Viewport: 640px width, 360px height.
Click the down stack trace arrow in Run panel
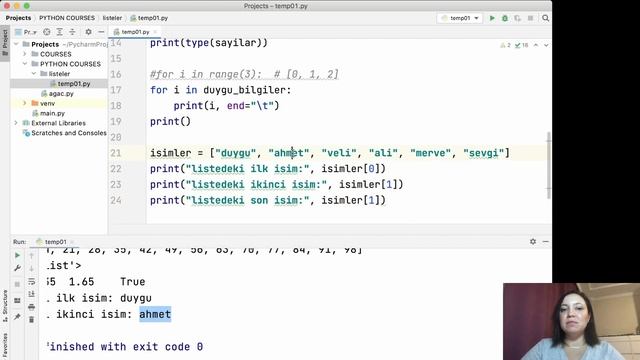[x=31, y=268]
